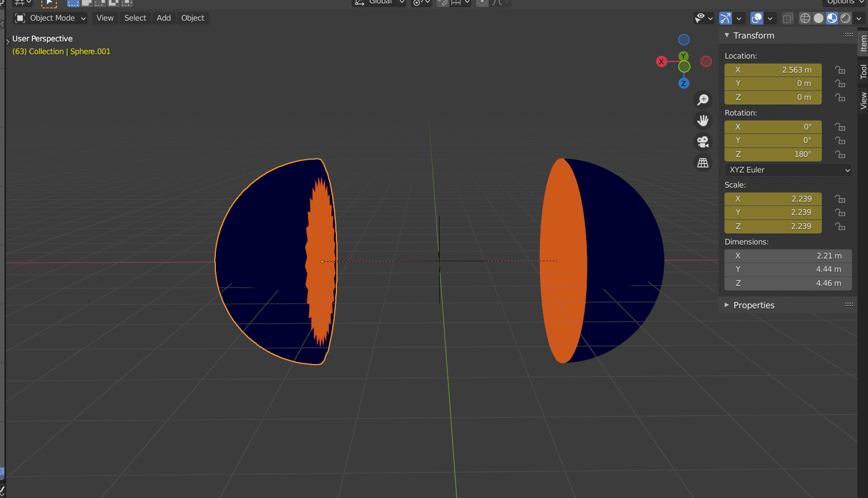Image resolution: width=868 pixels, height=498 pixels.
Task: Expand the Properties panel
Action: (x=727, y=305)
